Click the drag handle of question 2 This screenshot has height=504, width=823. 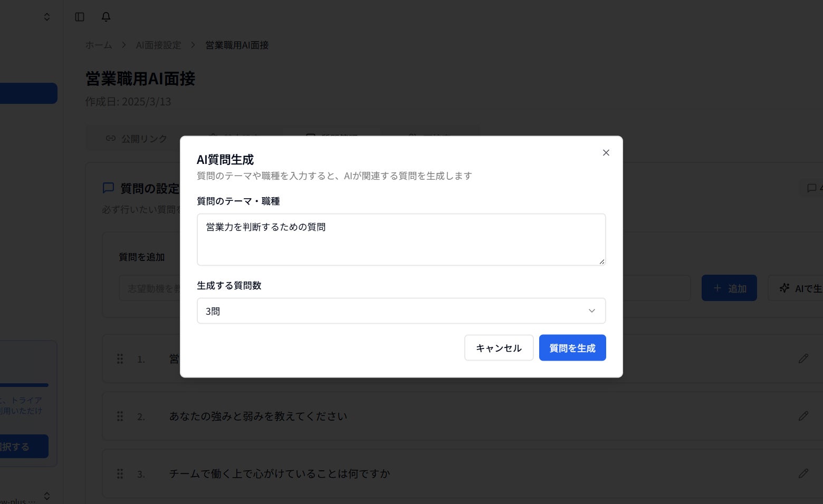(x=120, y=416)
